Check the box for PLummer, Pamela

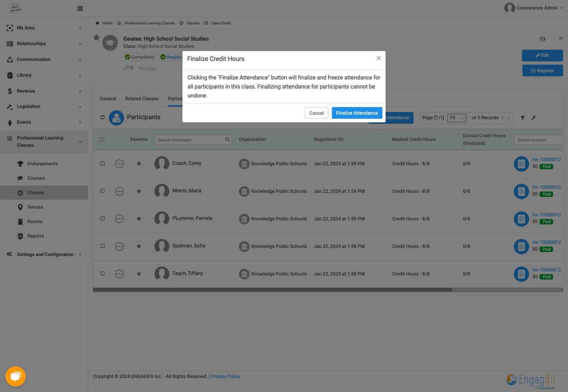(x=102, y=219)
